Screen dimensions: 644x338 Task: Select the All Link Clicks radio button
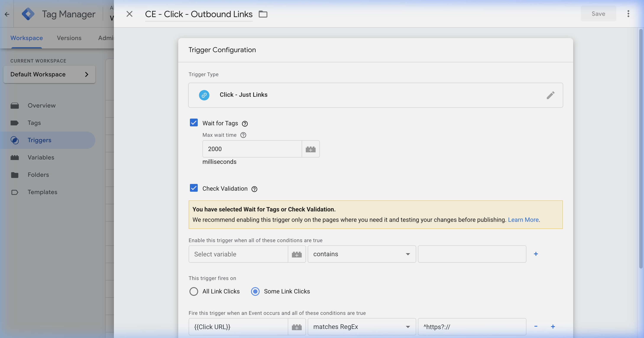pos(194,291)
